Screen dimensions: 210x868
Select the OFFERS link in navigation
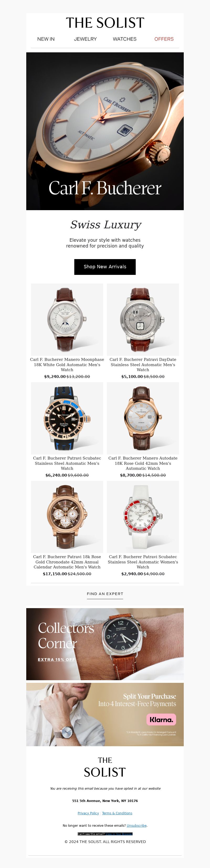[164, 39]
